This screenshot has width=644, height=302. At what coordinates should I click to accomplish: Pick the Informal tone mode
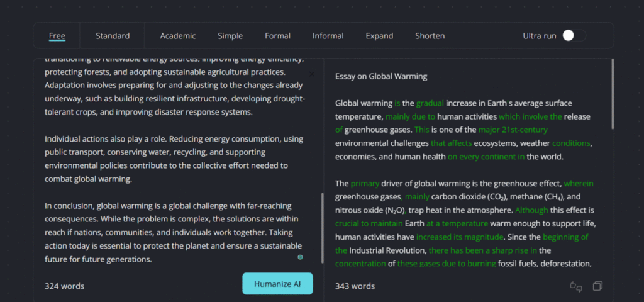click(328, 36)
